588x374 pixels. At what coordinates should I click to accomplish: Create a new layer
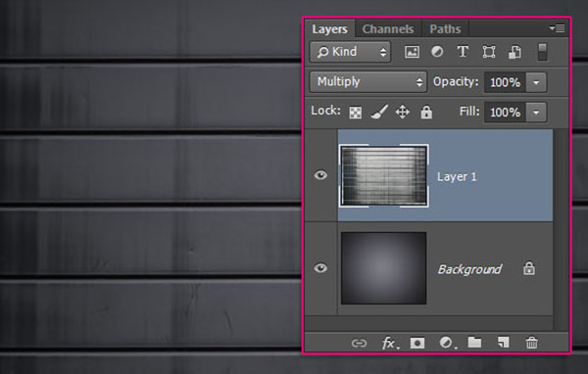[503, 342]
